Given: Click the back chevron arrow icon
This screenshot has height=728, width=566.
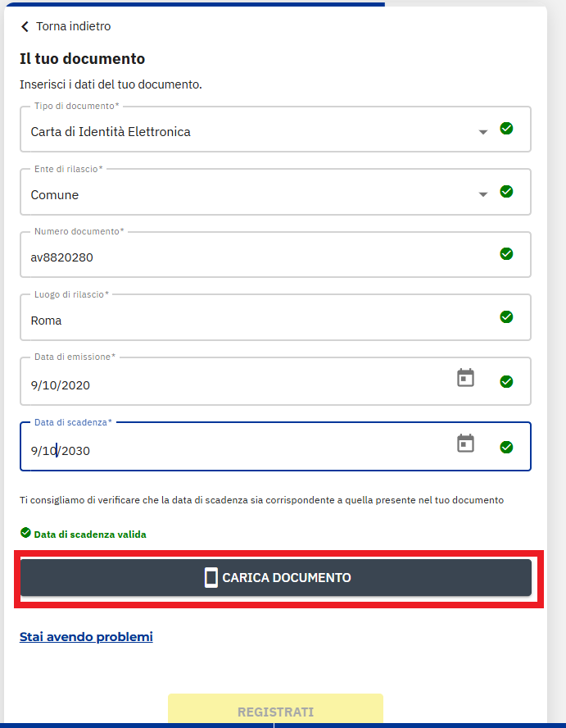Looking at the screenshot, I should point(23,26).
